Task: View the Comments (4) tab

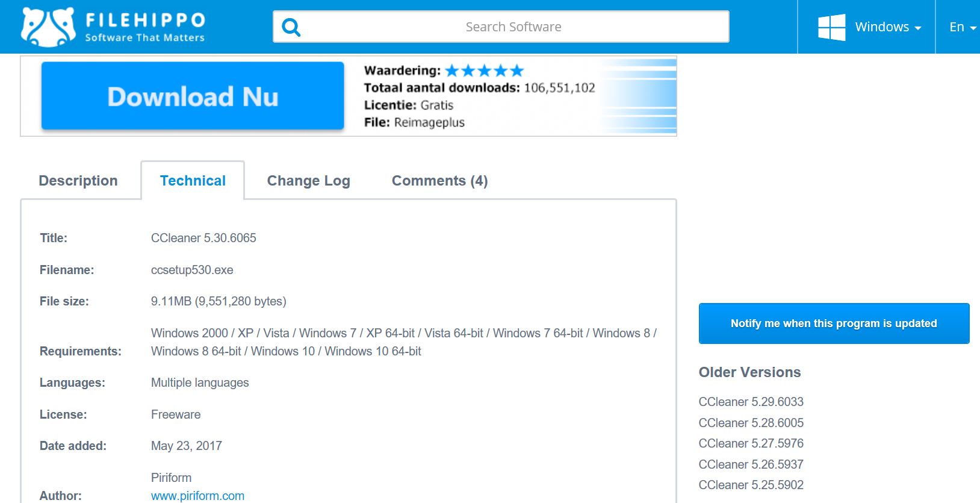Action: click(x=439, y=181)
